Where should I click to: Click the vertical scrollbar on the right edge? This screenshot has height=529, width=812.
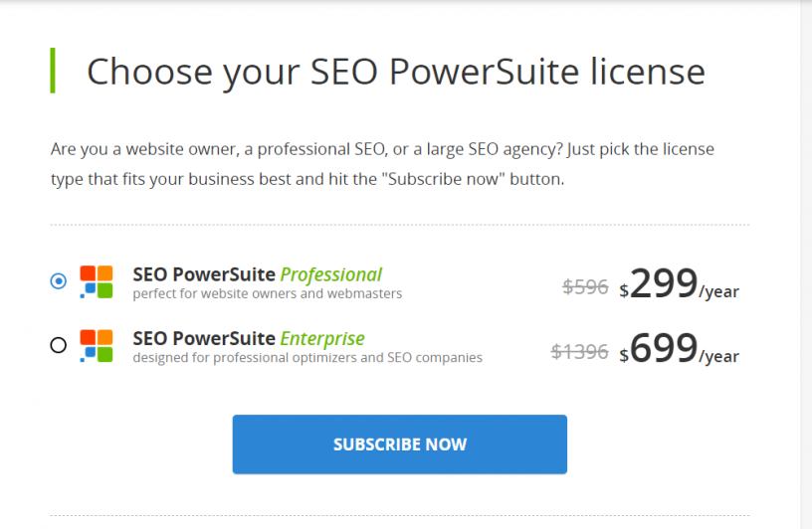(x=806, y=264)
